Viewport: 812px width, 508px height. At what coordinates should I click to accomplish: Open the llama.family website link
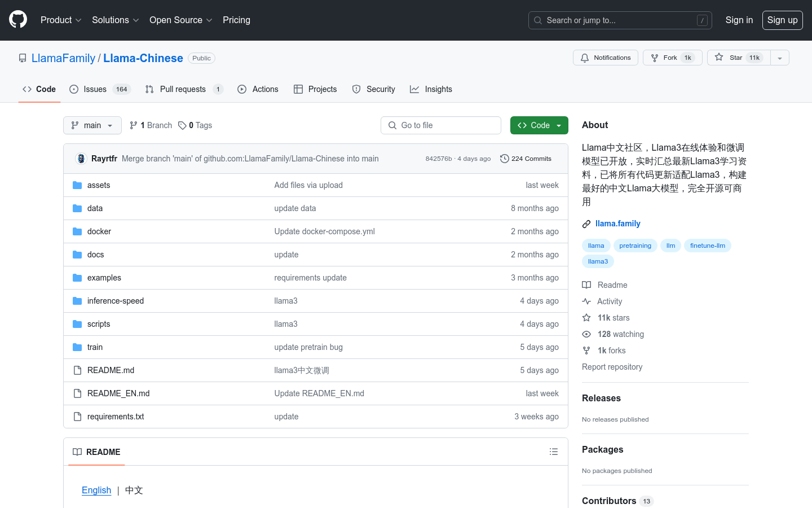point(617,224)
